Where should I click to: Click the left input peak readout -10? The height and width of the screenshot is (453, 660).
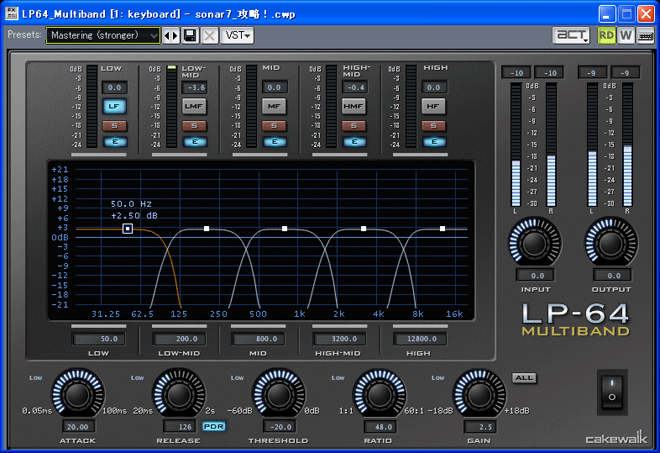516,73
